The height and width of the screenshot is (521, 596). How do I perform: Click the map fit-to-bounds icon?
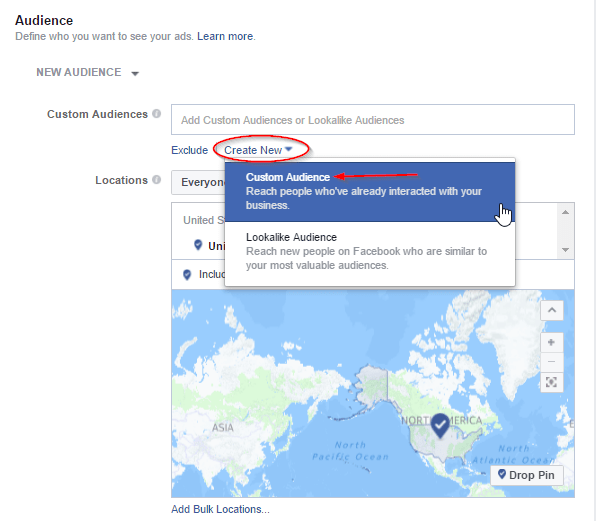click(x=552, y=382)
